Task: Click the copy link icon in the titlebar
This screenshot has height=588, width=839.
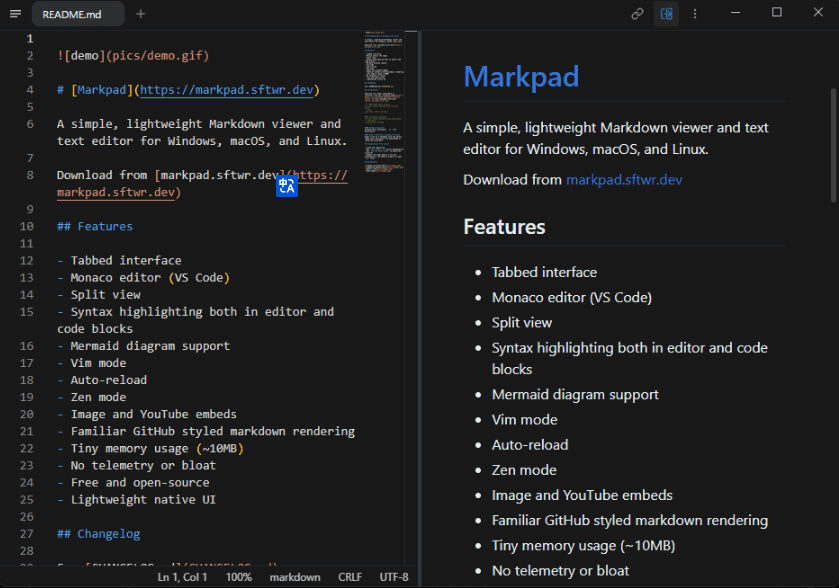Action: pyautogui.click(x=637, y=13)
